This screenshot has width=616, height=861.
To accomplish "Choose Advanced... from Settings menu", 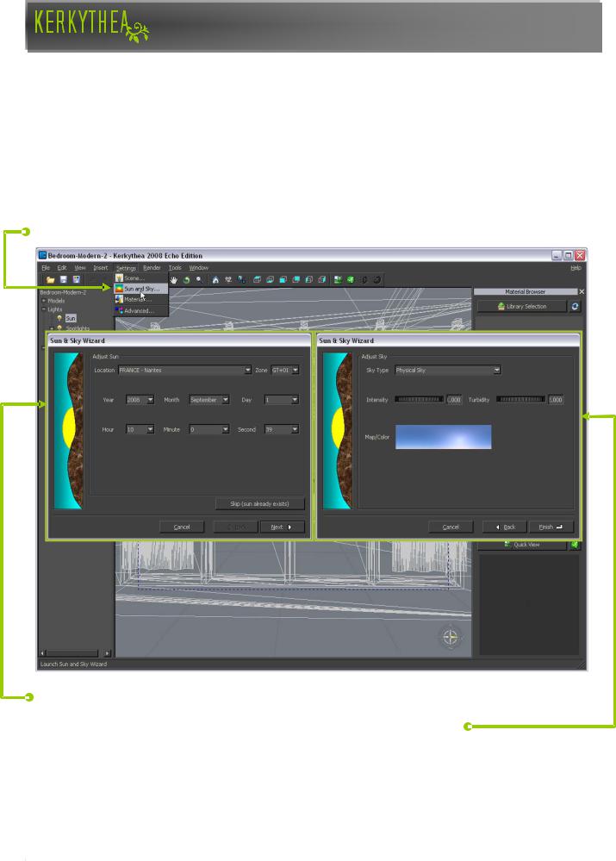I will click(141, 310).
